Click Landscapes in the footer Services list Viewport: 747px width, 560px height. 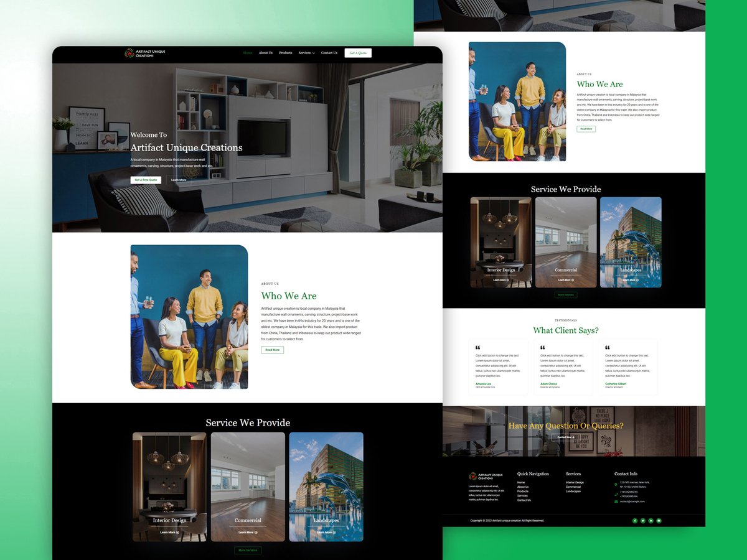[x=573, y=491]
